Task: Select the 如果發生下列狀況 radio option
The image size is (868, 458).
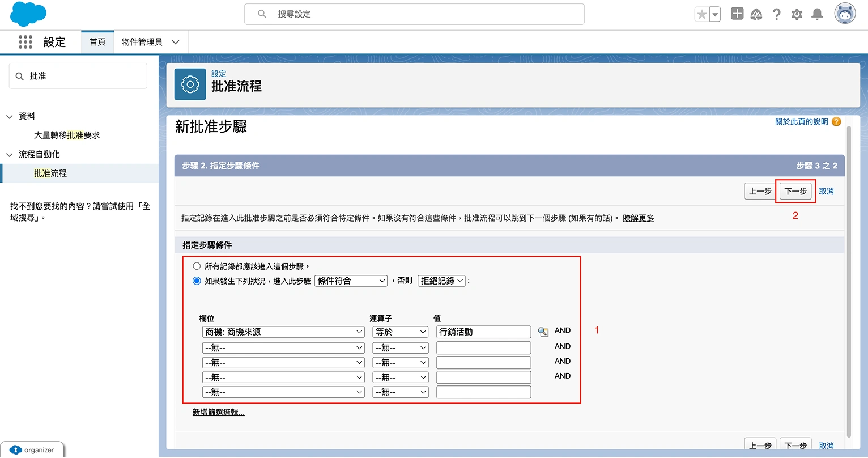Action: coord(197,281)
